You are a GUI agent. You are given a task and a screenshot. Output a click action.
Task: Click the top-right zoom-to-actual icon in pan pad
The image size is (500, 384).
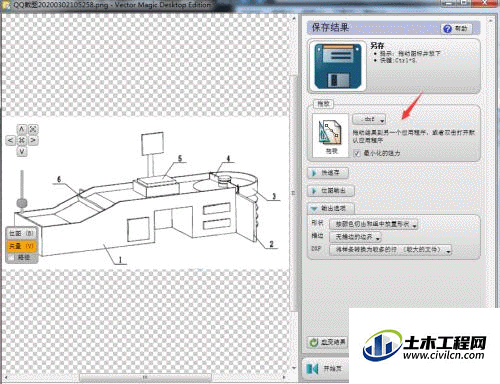pos(33,129)
